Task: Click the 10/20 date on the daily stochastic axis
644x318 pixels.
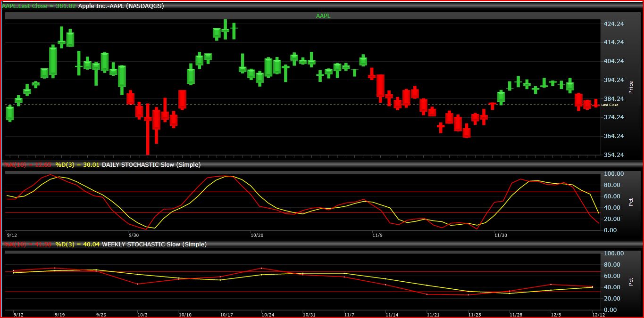Action: click(257, 235)
